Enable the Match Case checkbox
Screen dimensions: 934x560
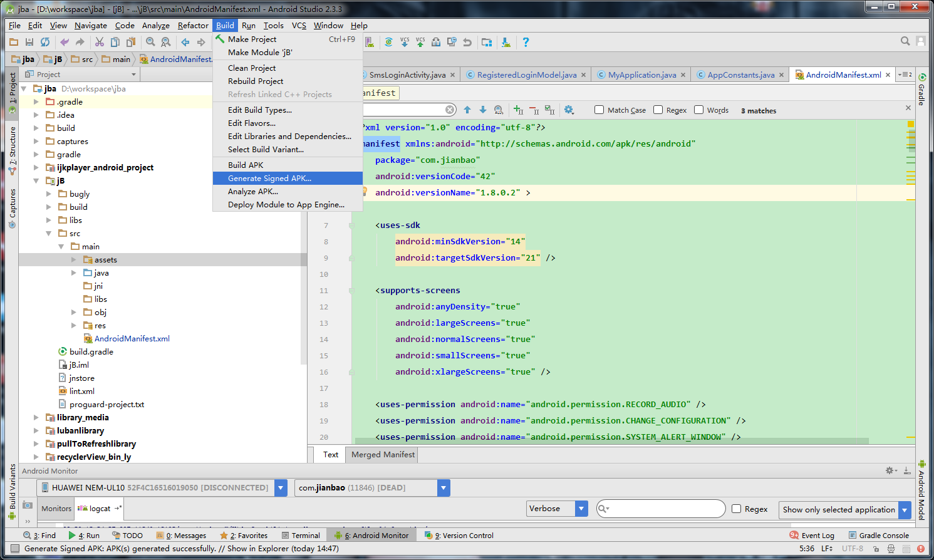click(599, 110)
